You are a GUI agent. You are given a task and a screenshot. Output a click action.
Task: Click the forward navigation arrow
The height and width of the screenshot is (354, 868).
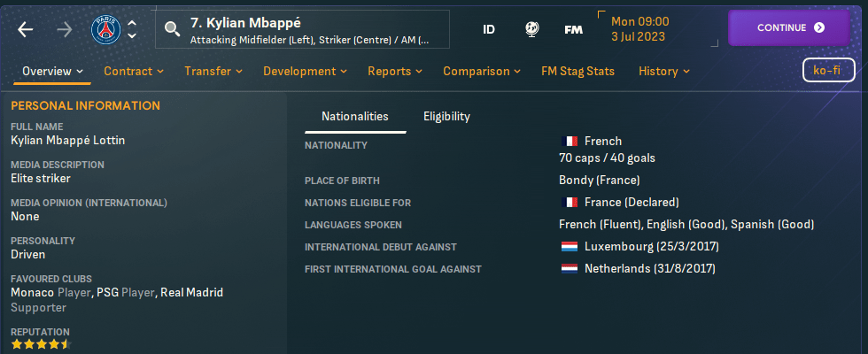64,29
